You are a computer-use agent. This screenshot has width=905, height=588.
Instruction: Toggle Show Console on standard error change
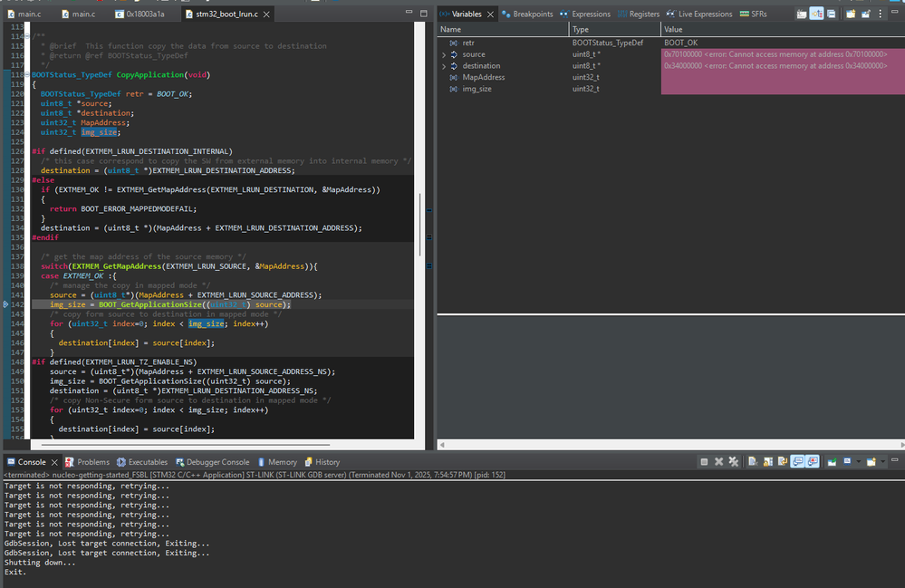pyautogui.click(x=811, y=462)
